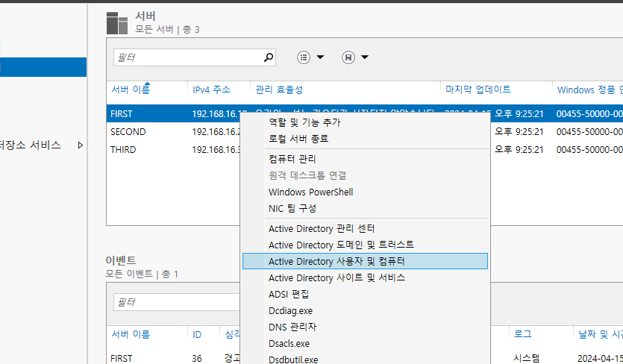
Task: Sort events by 서버 이름 column header
Action: (x=131, y=335)
